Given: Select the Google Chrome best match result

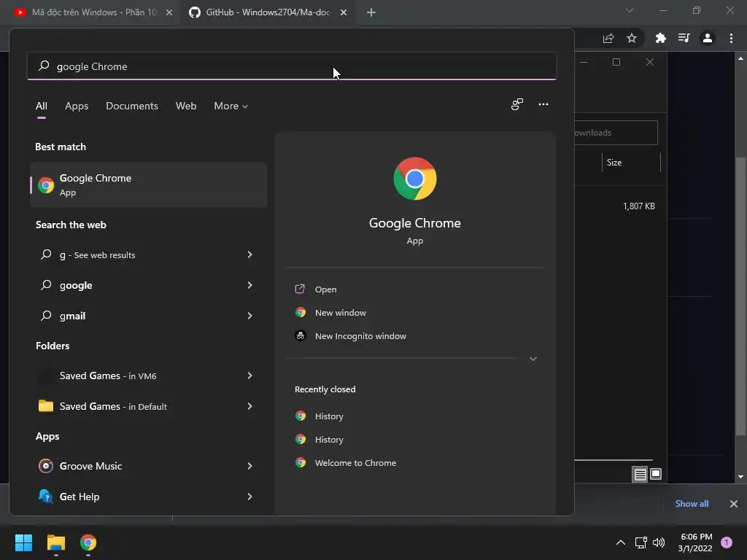Looking at the screenshot, I should tap(148, 184).
